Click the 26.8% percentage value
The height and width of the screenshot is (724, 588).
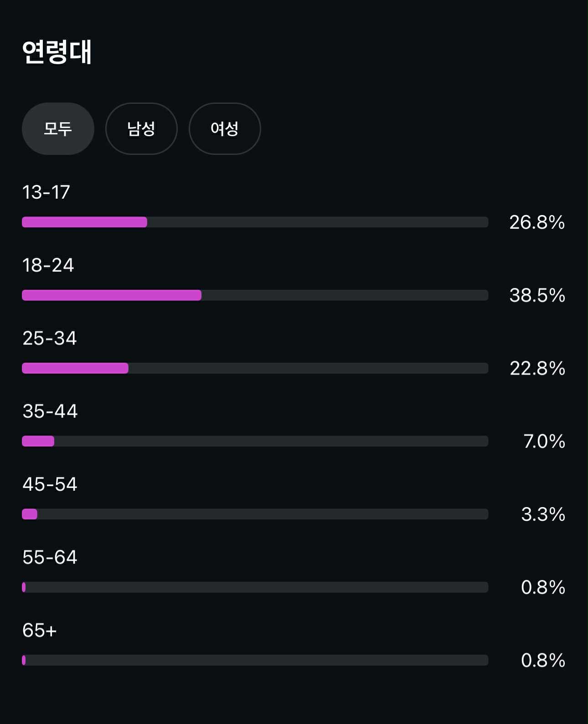(x=537, y=222)
